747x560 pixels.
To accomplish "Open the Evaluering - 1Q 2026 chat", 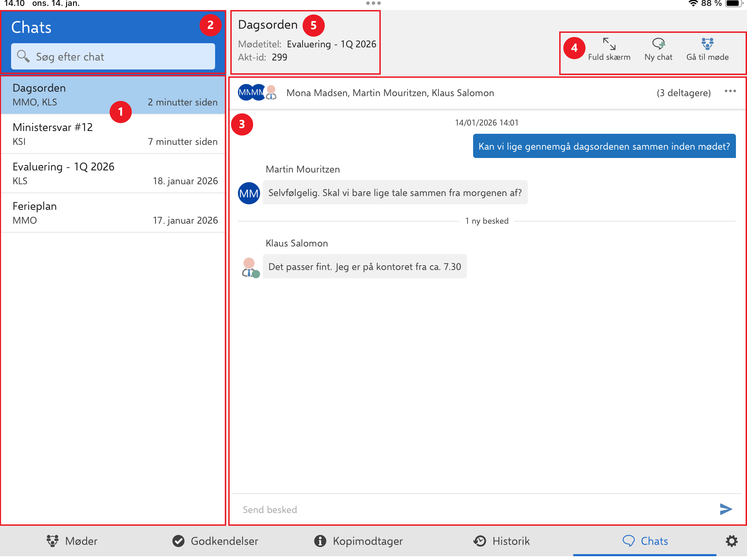I will [x=113, y=174].
